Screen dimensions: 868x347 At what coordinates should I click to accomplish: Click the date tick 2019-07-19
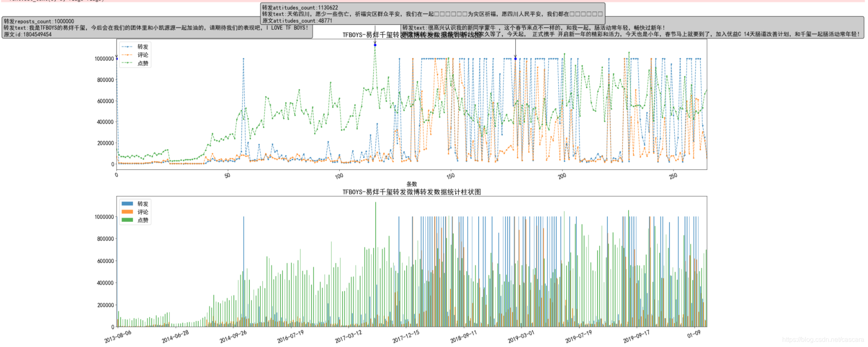tap(579, 337)
